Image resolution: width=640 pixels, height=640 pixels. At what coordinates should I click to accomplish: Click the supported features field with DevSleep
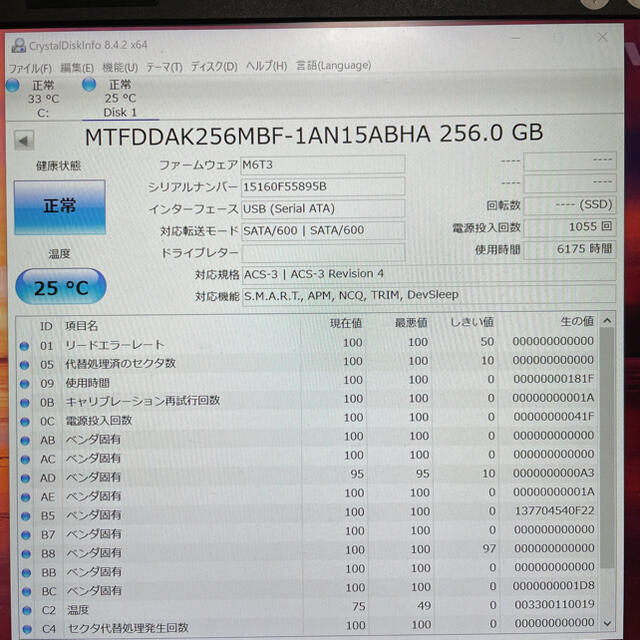[x=429, y=295]
